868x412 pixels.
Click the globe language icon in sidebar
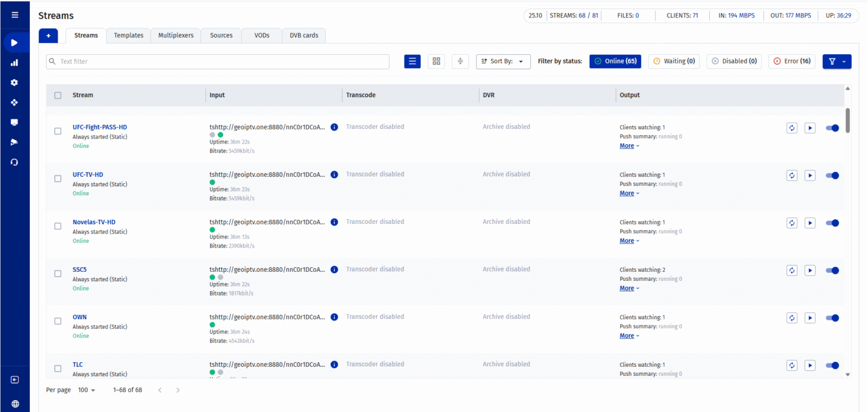click(15, 404)
